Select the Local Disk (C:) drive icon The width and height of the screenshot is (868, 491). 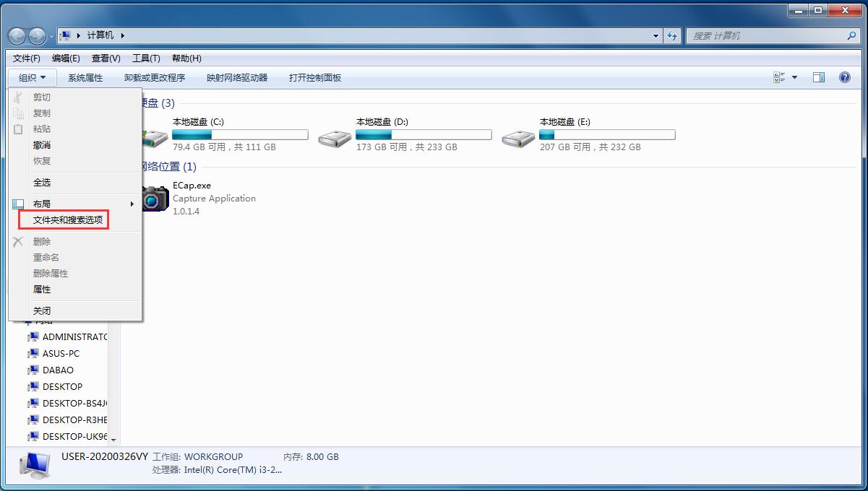click(x=155, y=136)
